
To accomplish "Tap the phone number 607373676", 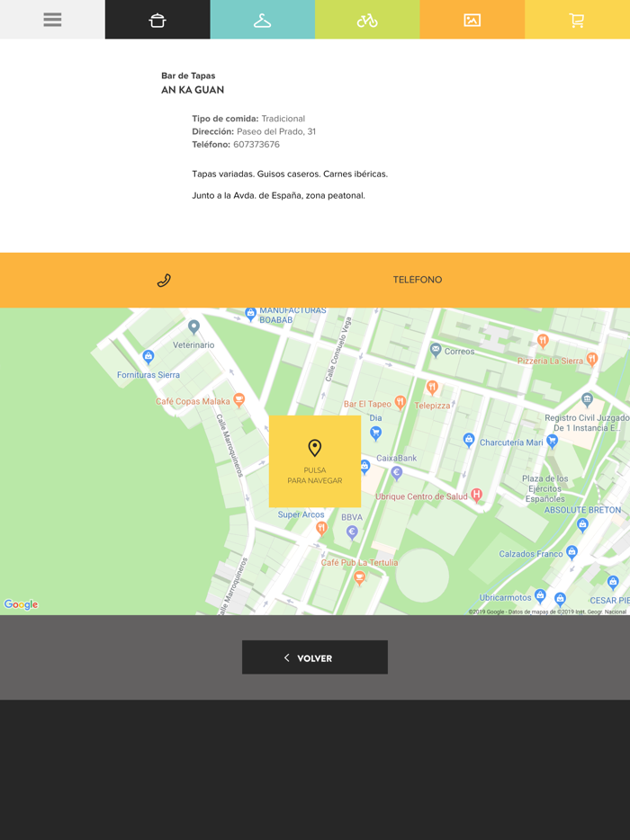I will (x=256, y=145).
